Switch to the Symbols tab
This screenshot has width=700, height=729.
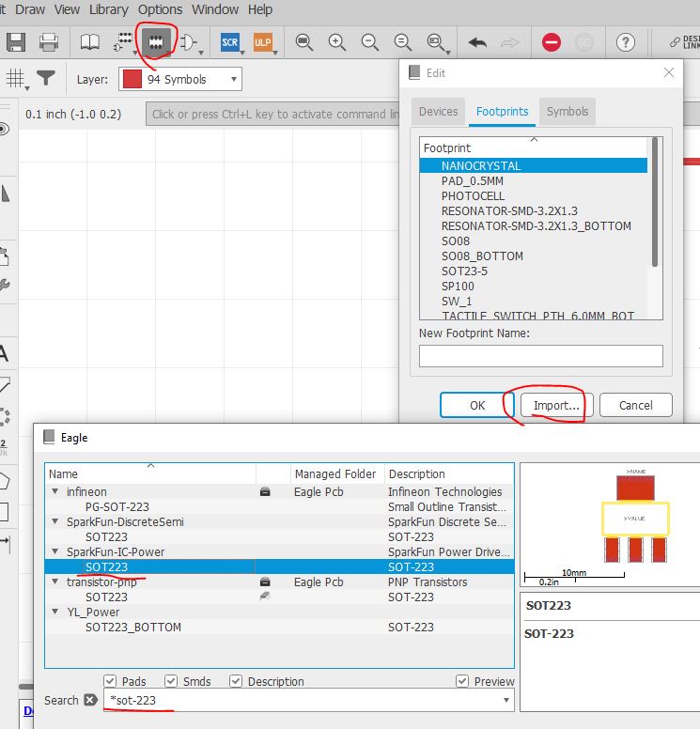click(568, 112)
